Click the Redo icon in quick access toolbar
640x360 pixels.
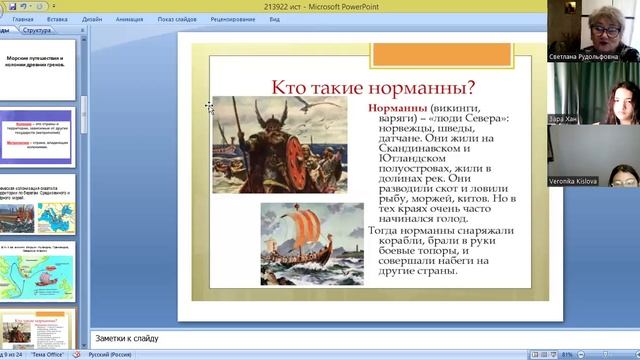40,7
